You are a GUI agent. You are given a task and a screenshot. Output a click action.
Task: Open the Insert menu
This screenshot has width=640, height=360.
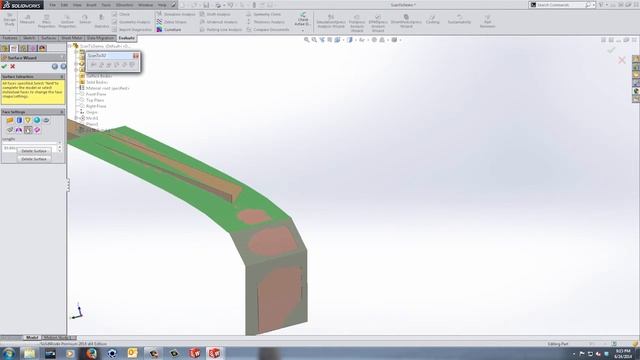pos(91,5)
